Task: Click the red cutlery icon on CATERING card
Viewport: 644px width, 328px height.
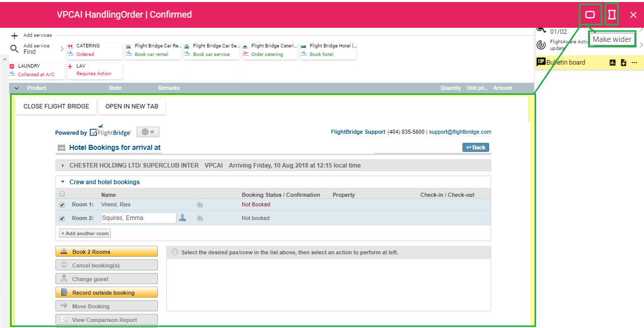Action: point(71,46)
